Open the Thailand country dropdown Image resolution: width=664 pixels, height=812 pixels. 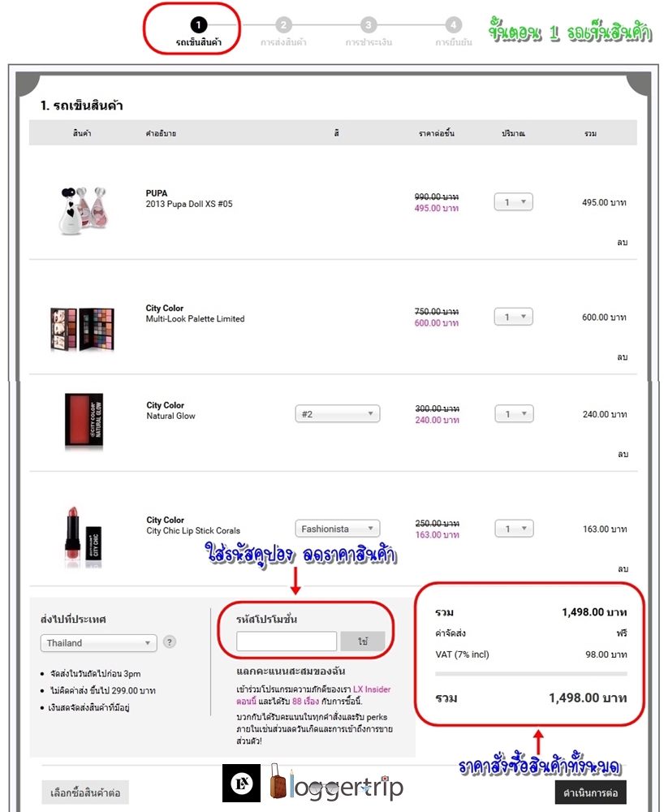(98, 642)
